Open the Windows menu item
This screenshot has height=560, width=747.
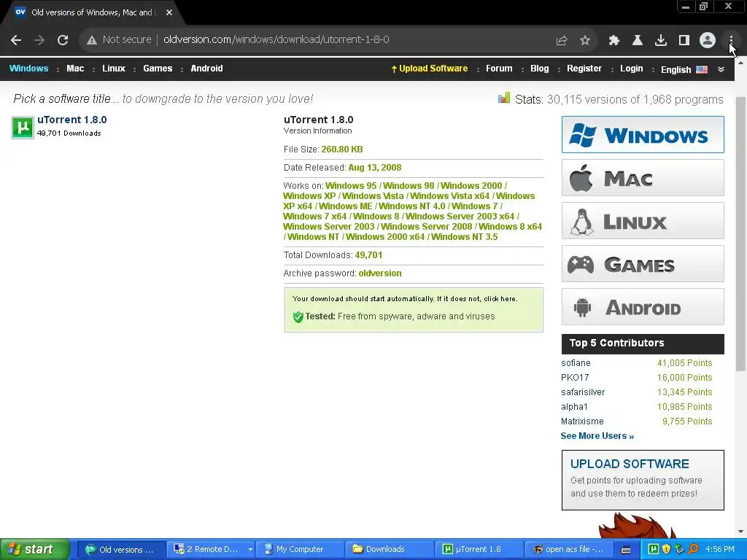(28, 68)
